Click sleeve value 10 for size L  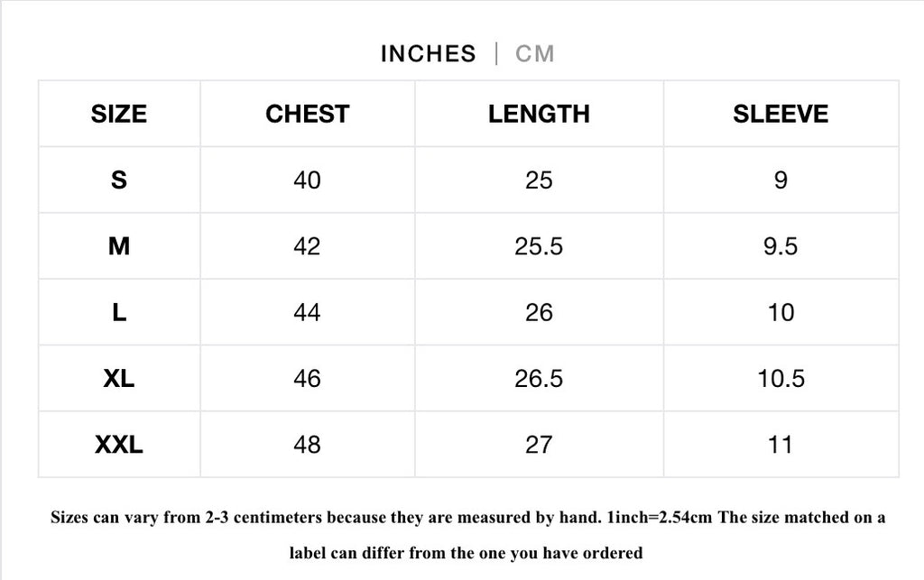(781, 312)
